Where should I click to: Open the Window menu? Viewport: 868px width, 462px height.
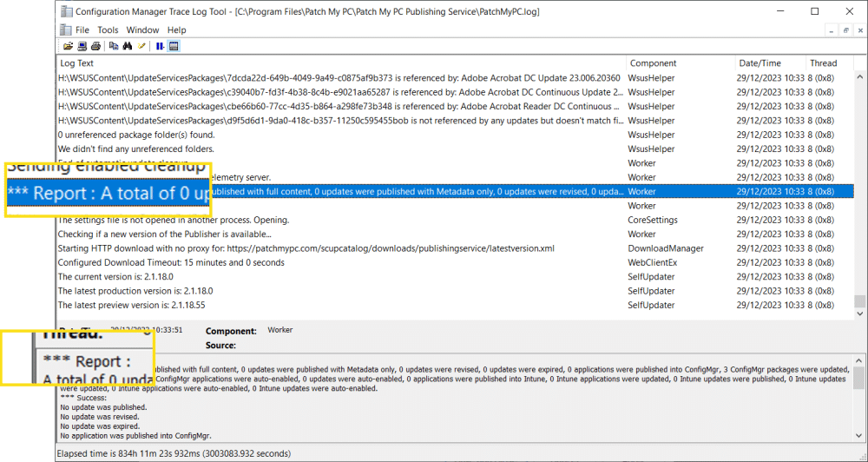142,30
